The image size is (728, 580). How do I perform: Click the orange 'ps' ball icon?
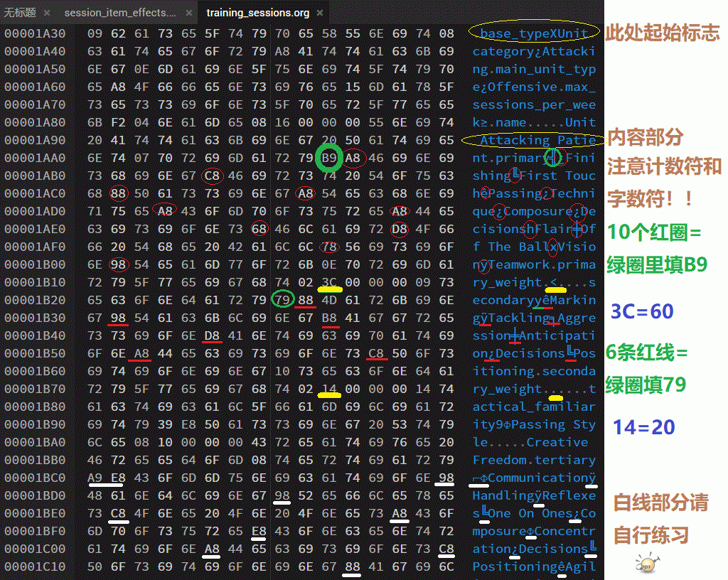point(644,564)
